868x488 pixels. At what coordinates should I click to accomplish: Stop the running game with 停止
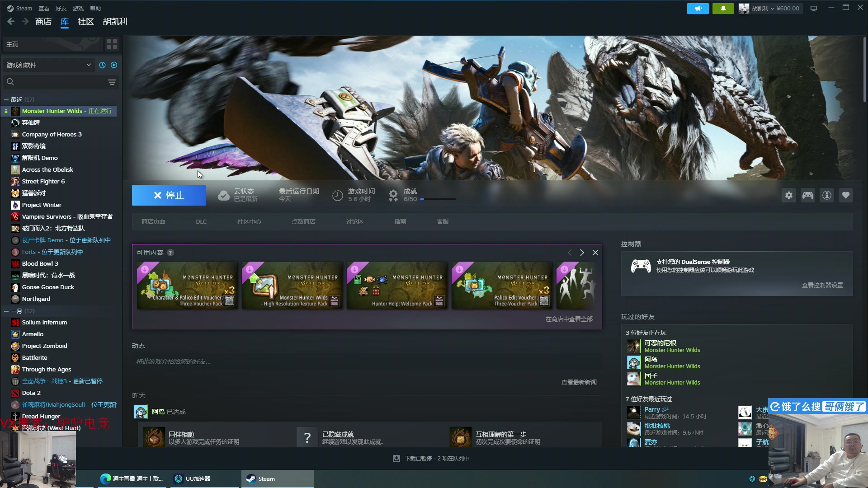point(169,195)
